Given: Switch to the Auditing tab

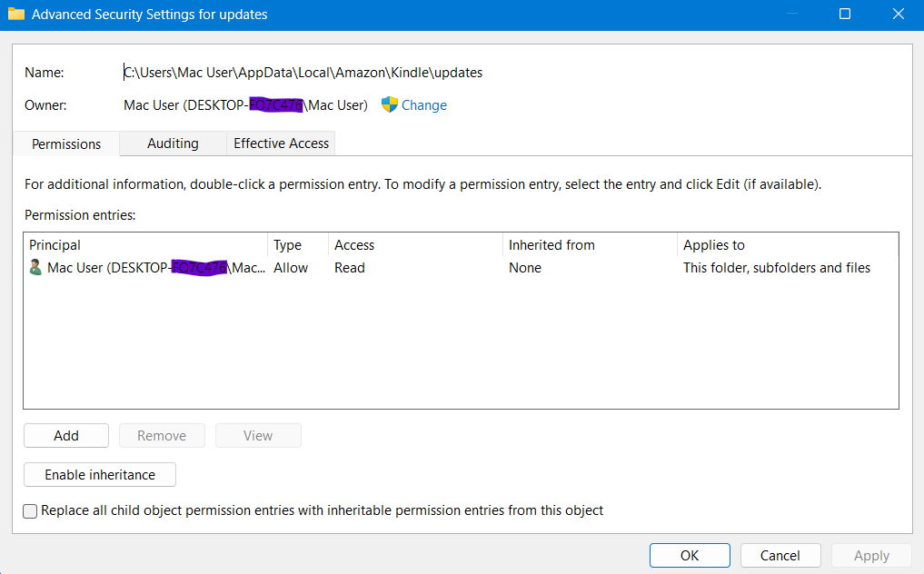Looking at the screenshot, I should 173,143.
